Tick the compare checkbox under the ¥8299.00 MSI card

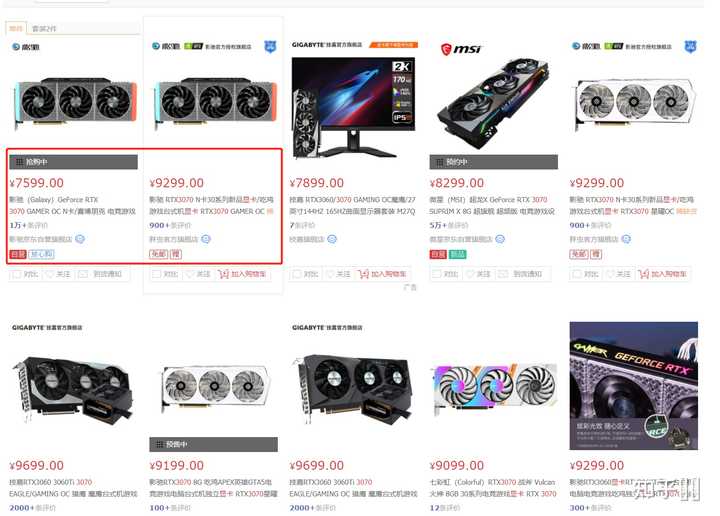(x=437, y=274)
